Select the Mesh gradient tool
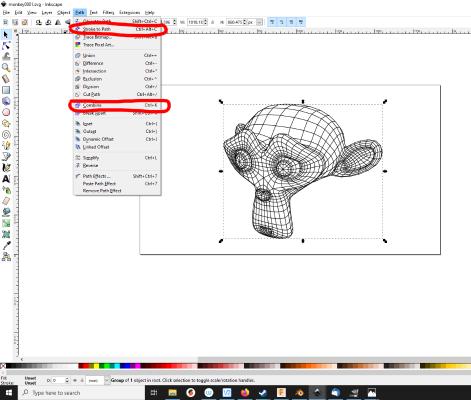Screen dimensions: 471x400 coord(6,234)
